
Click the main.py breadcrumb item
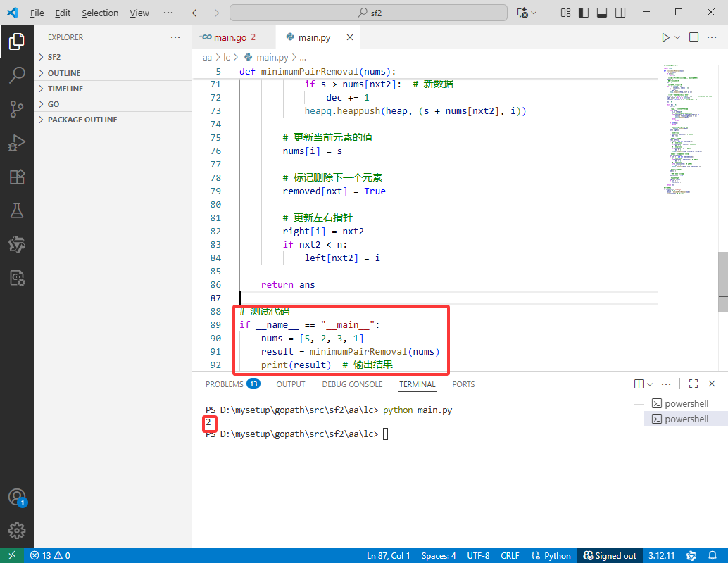(x=267, y=58)
